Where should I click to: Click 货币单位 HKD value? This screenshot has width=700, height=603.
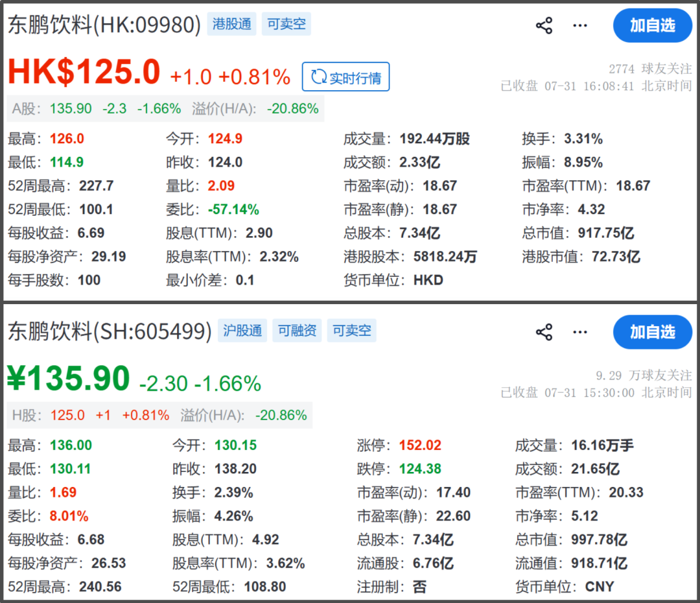click(428, 281)
